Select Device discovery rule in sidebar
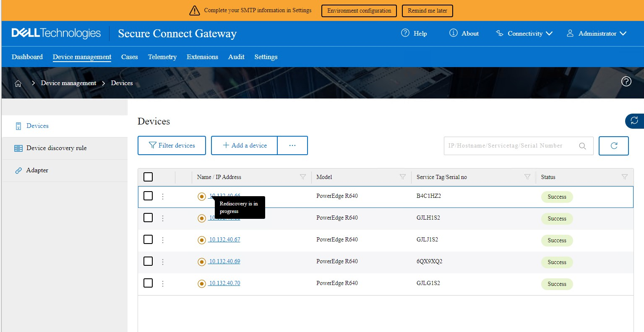The width and height of the screenshot is (644, 332). (65, 148)
